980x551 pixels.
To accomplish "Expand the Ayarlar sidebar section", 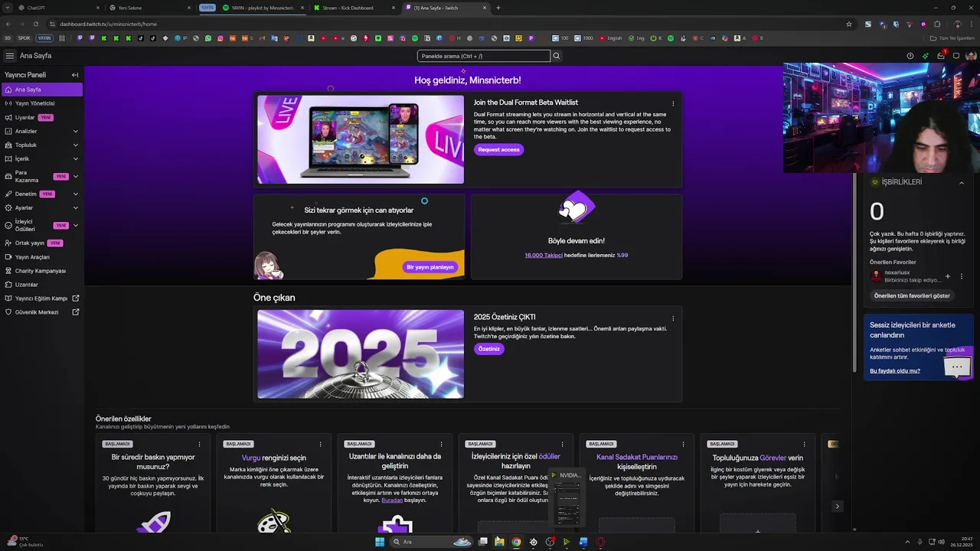I will (x=75, y=207).
